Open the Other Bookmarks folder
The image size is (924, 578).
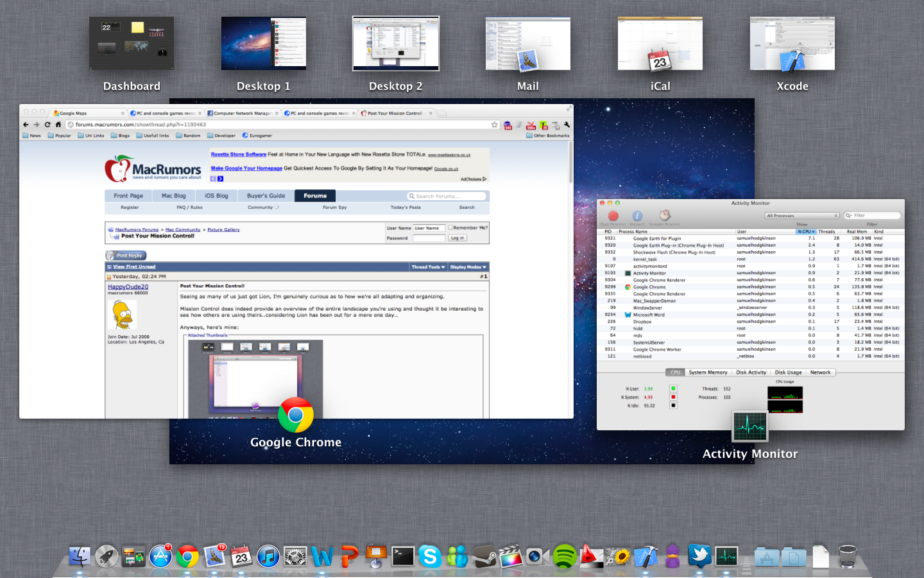(548, 136)
